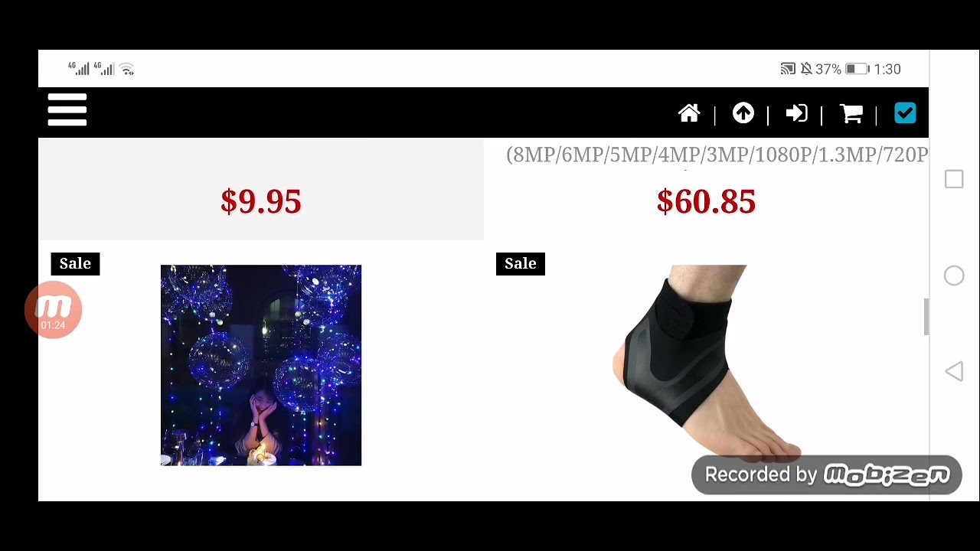Viewport: 980px width, 551px height.
Task: Tap the Recorded by Mobizen watermark
Action: [x=827, y=474]
